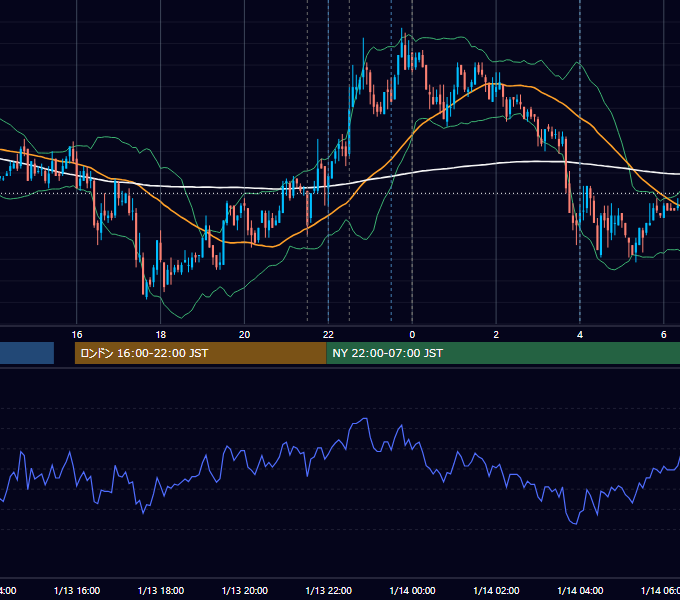Click hour label 16 on upper axis
The width and height of the screenshot is (680, 600).
click(77, 335)
